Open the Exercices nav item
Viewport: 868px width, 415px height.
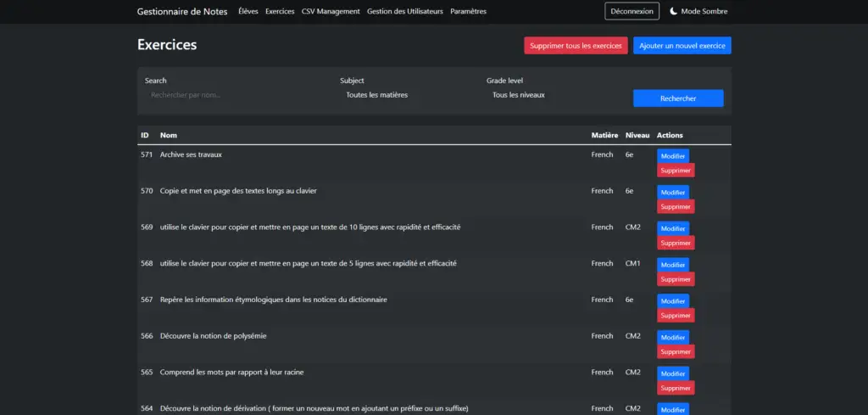pyautogui.click(x=280, y=11)
